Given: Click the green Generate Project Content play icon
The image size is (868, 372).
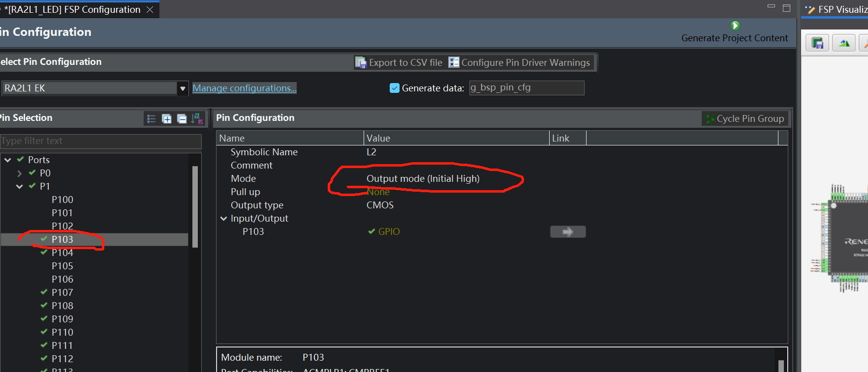Looking at the screenshot, I should coord(735,26).
